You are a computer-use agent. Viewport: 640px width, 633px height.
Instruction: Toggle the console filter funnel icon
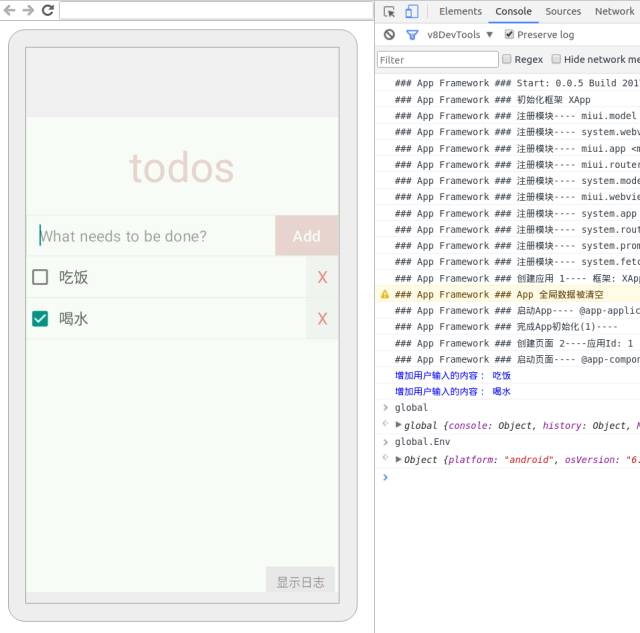(x=412, y=35)
